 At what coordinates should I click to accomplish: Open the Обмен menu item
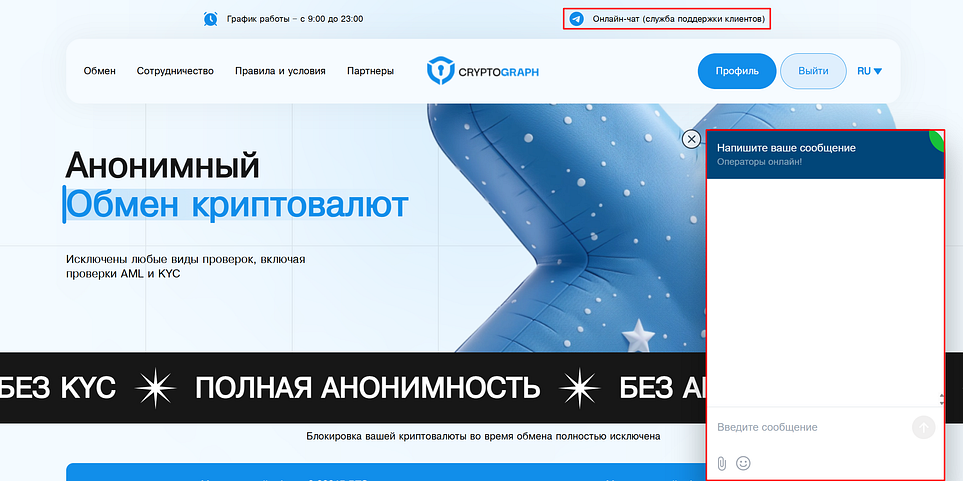click(x=99, y=71)
